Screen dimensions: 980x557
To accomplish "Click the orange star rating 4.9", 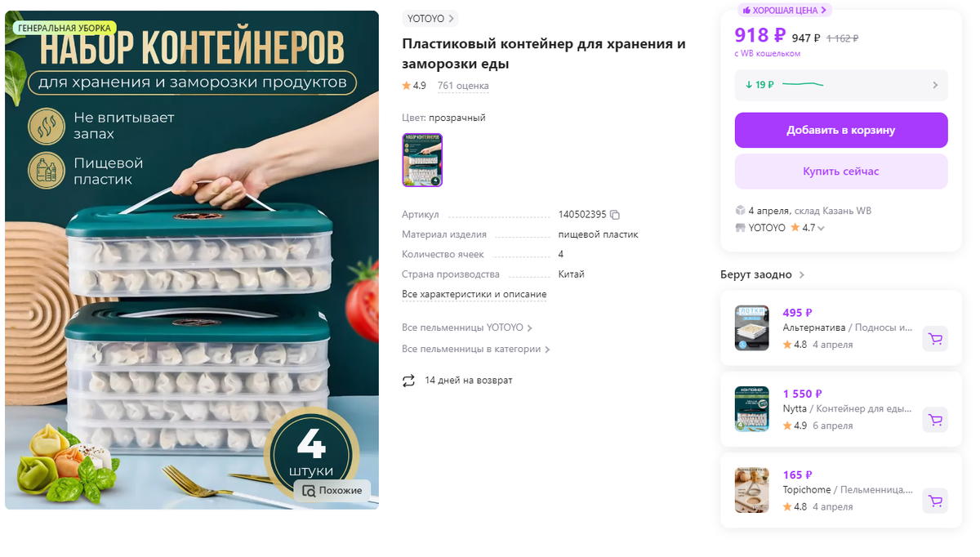I will [x=407, y=86].
